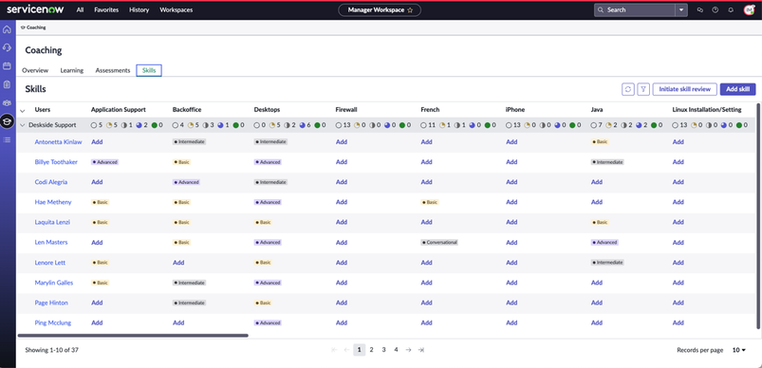Screen dimensions: 762x368
Task: Click Hae Metheny's Basic French badge
Action: coord(430,202)
